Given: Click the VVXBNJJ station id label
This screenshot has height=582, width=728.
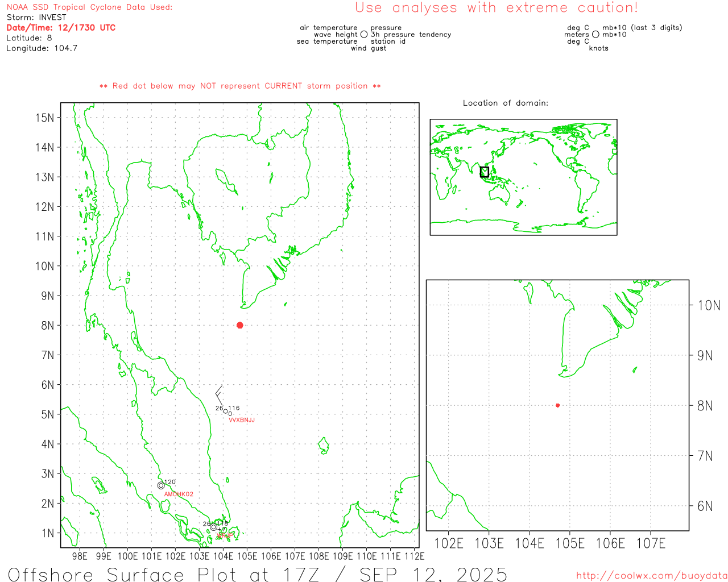Looking at the screenshot, I should 242,420.
